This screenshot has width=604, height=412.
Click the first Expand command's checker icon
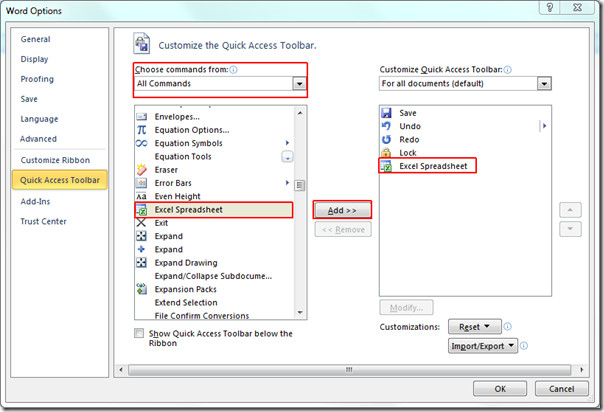pyautogui.click(x=141, y=236)
